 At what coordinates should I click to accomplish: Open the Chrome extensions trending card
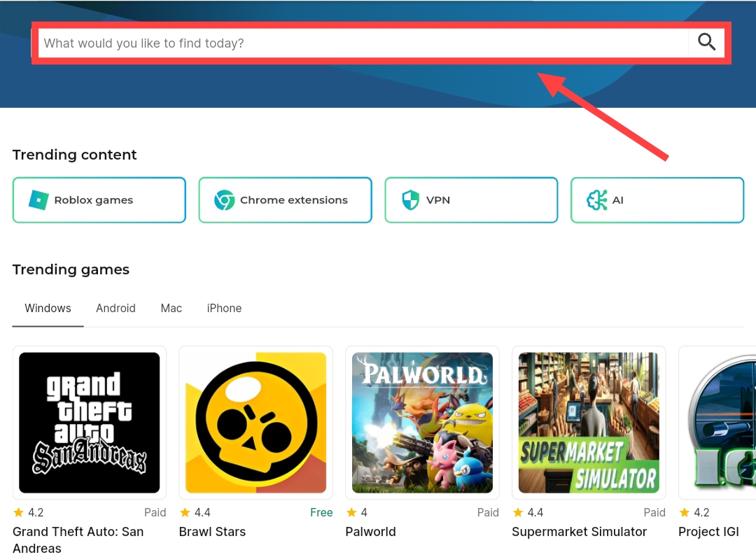click(x=286, y=200)
